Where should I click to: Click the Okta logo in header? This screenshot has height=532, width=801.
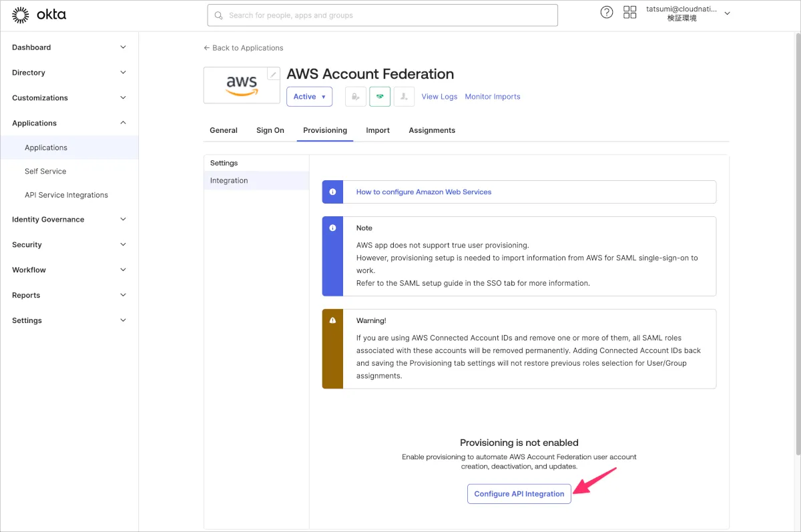(39, 15)
